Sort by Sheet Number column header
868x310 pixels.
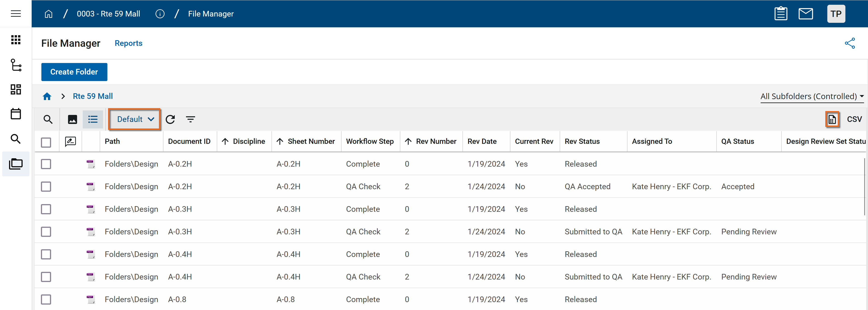click(311, 141)
